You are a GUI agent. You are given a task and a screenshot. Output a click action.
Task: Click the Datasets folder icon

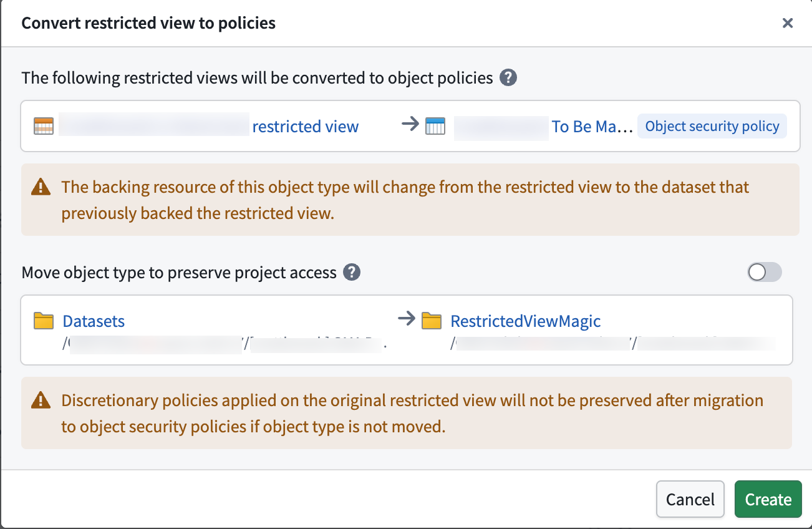click(x=42, y=321)
